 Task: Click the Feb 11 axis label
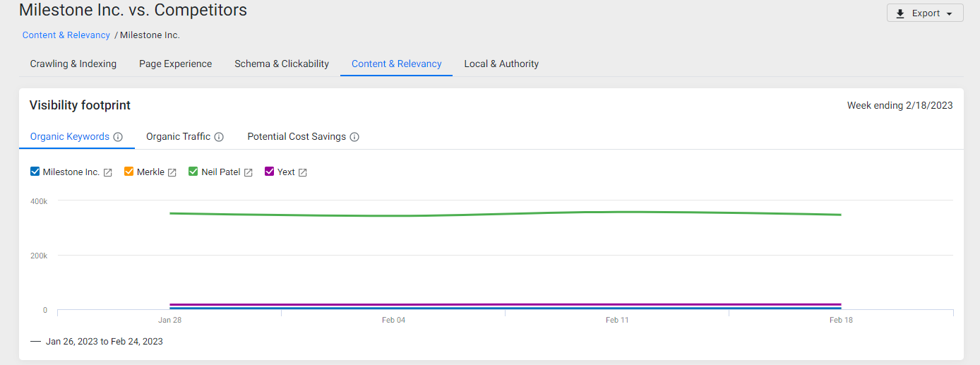(617, 320)
